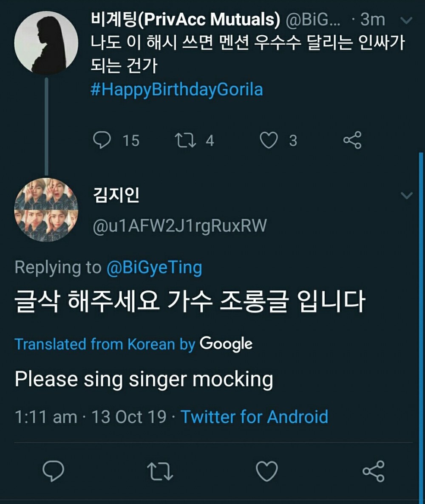Reply to the 비계팅 parent tweet
This screenshot has width=425, height=504.
click(x=102, y=141)
